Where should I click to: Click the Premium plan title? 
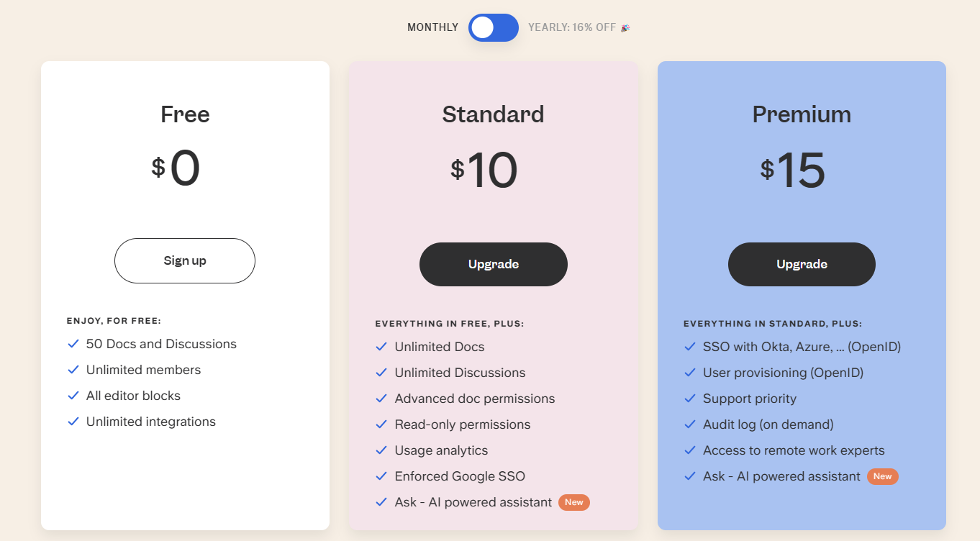802,114
